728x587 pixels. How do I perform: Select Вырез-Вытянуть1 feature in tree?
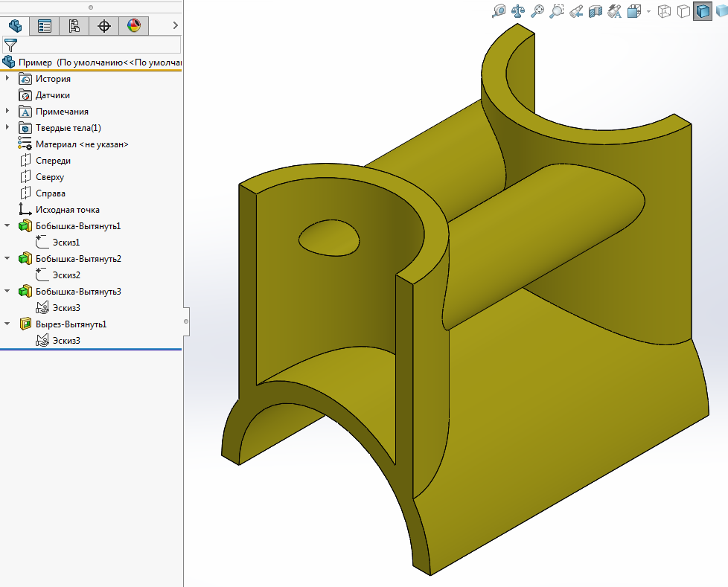71,324
